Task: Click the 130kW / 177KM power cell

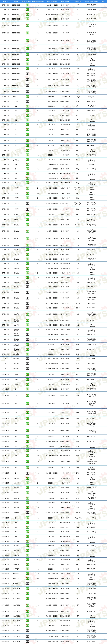Action: [65, 468]
